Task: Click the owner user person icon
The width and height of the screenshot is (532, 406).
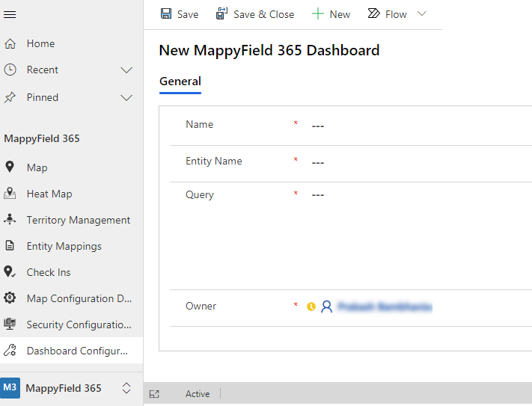Action: click(327, 307)
